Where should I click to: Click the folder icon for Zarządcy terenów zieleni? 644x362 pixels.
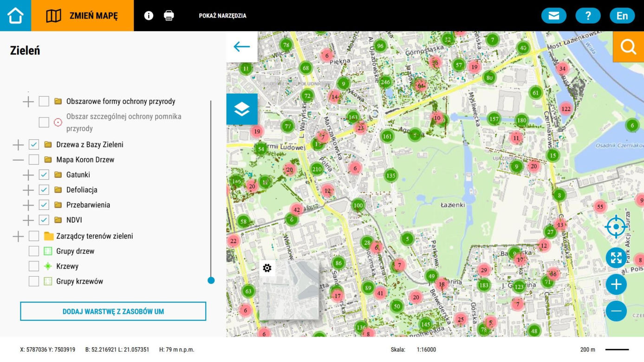pyautogui.click(x=49, y=236)
